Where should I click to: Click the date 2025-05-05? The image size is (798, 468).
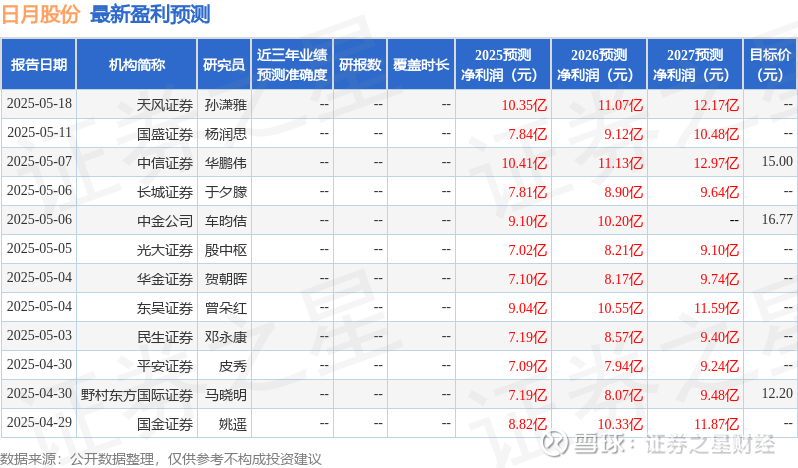tap(39, 249)
